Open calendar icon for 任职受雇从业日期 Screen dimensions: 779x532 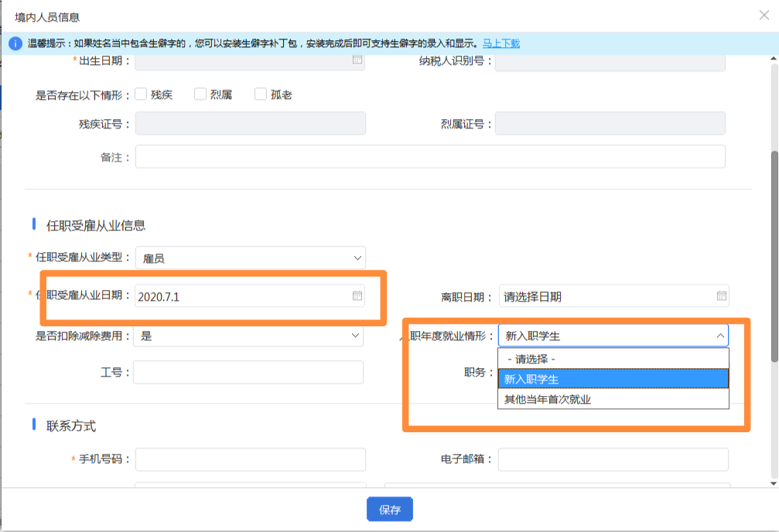(x=357, y=296)
